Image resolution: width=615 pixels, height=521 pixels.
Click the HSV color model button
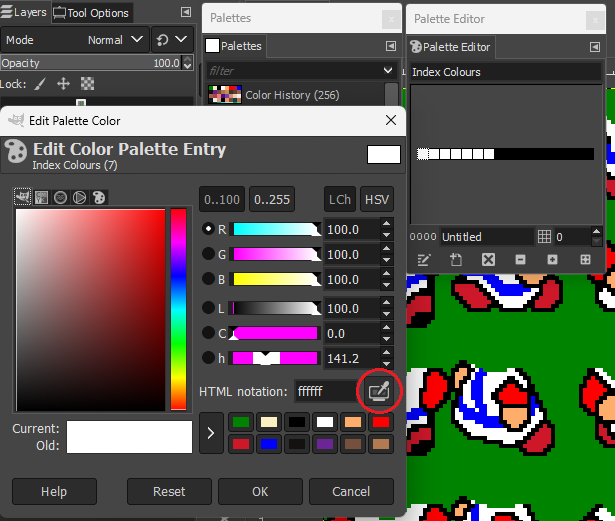pyautogui.click(x=376, y=199)
